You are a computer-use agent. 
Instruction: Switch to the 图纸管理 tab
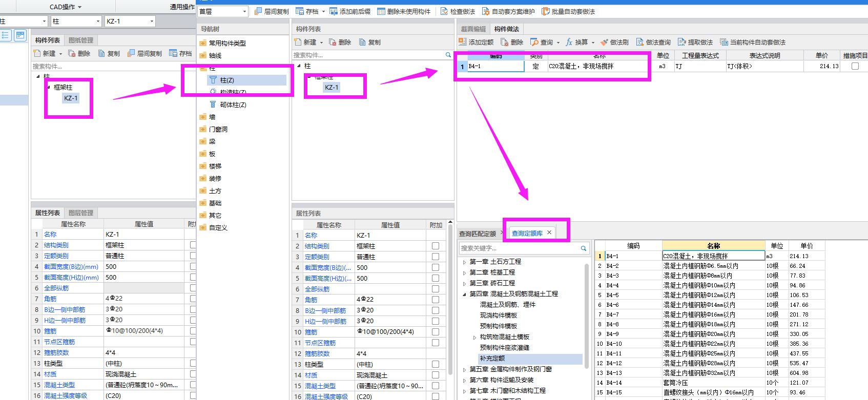(81, 40)
